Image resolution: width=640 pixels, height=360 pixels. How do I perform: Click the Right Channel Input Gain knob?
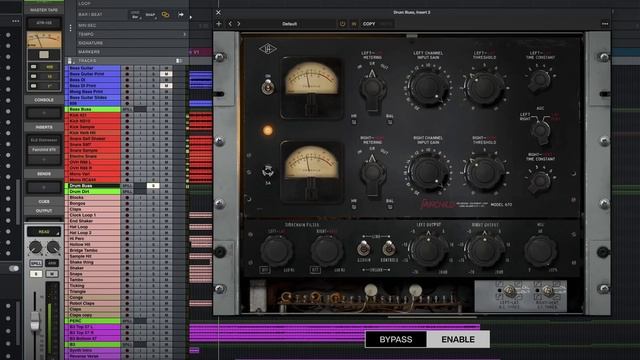pyautogui.click(x=428, y=172)
